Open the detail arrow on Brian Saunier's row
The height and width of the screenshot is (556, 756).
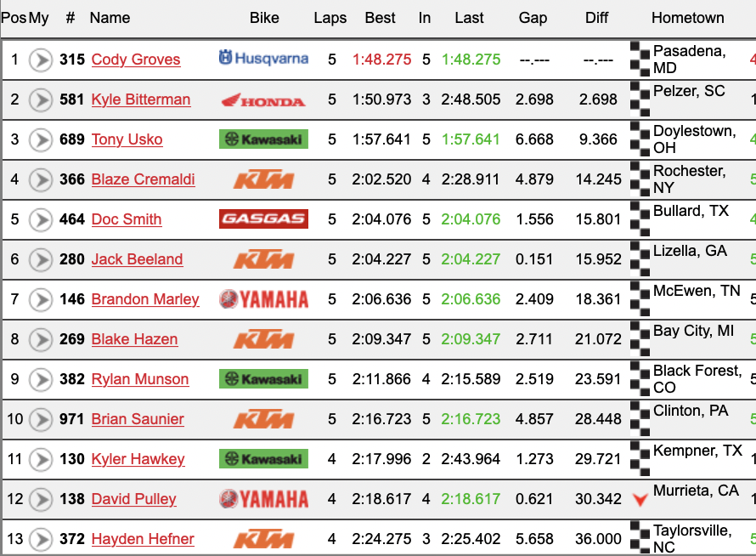pos(40,419)
